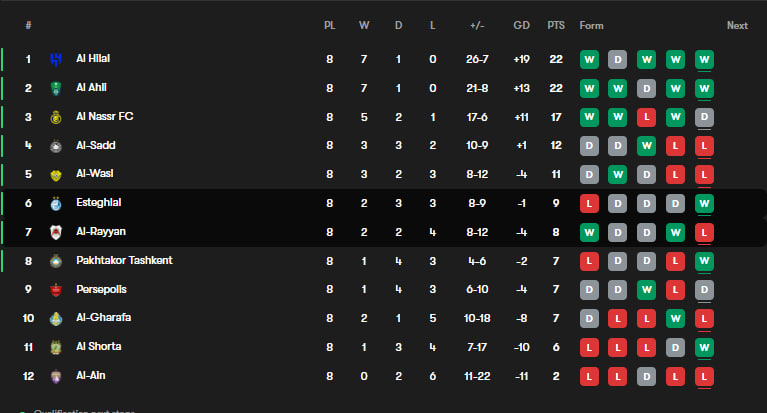Click the Esteghlal team crest icon
Screen dimensions: 767x413
56,204
